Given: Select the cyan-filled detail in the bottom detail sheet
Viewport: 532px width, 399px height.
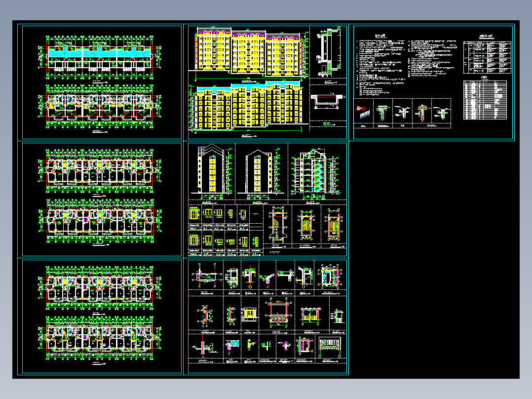Looking at the screenshot, I should [x=232, y=345].
